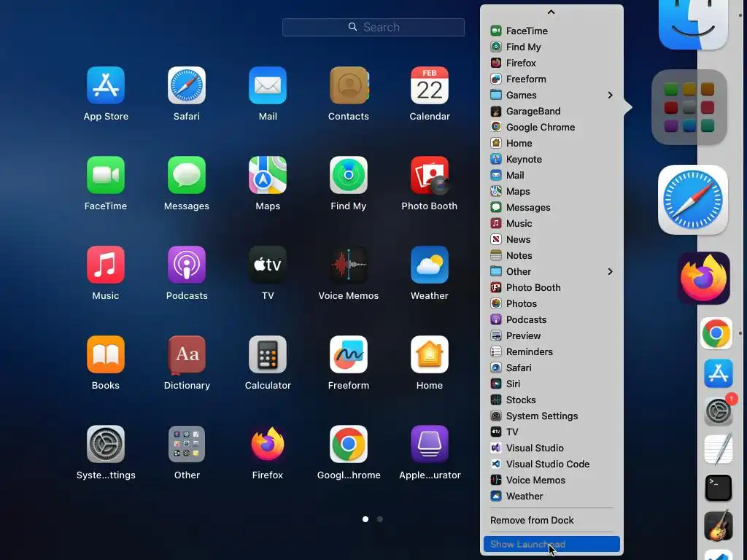Open App Store from the Dock
Viewport: 747px width, 560px height.
(x=719, y=373)
